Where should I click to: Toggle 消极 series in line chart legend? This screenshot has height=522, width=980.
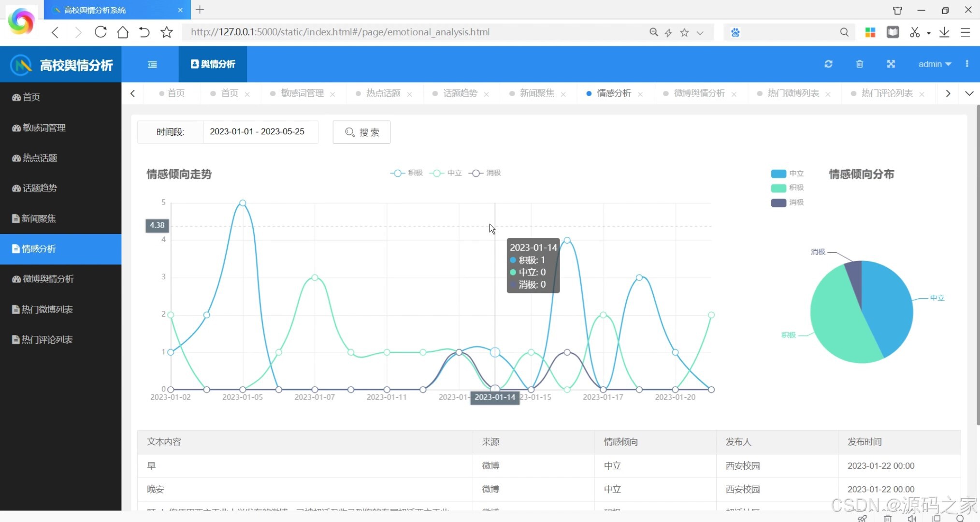point(485,173)
